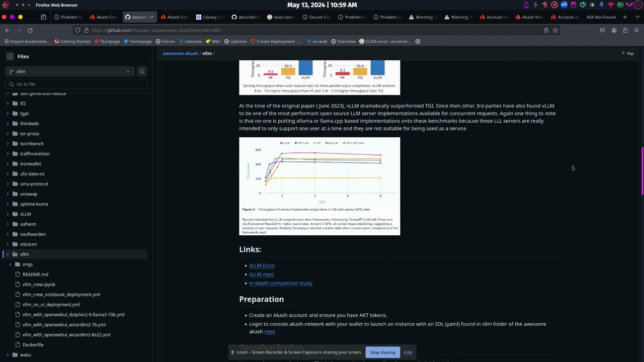This screenshot has height=362, width=644.
Task: Reload the current GitHub page
Action: coord(30,30)
